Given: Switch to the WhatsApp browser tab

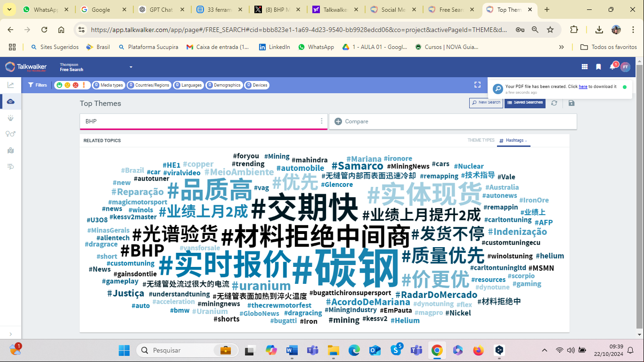Looking at the screenshot, I should [x=45, y=9].
